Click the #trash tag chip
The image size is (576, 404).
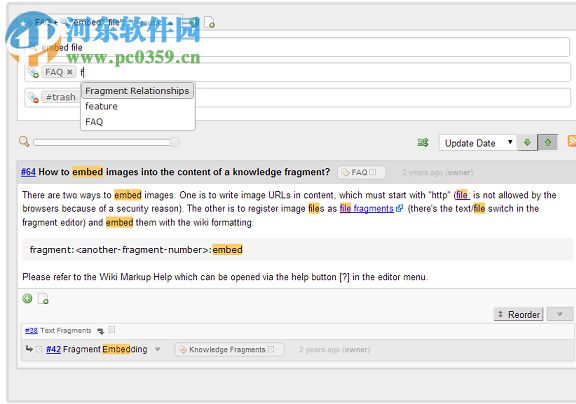click(x=60, y=97)
